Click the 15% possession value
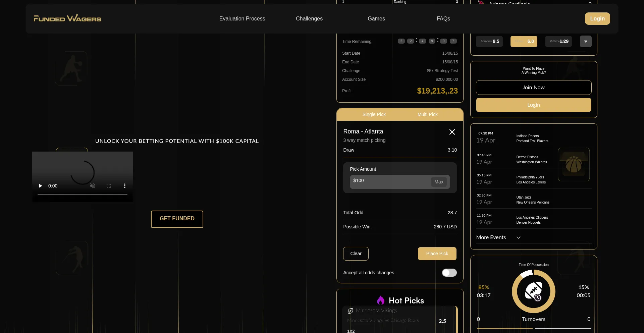The image size is (644, 333). (584, 287)
